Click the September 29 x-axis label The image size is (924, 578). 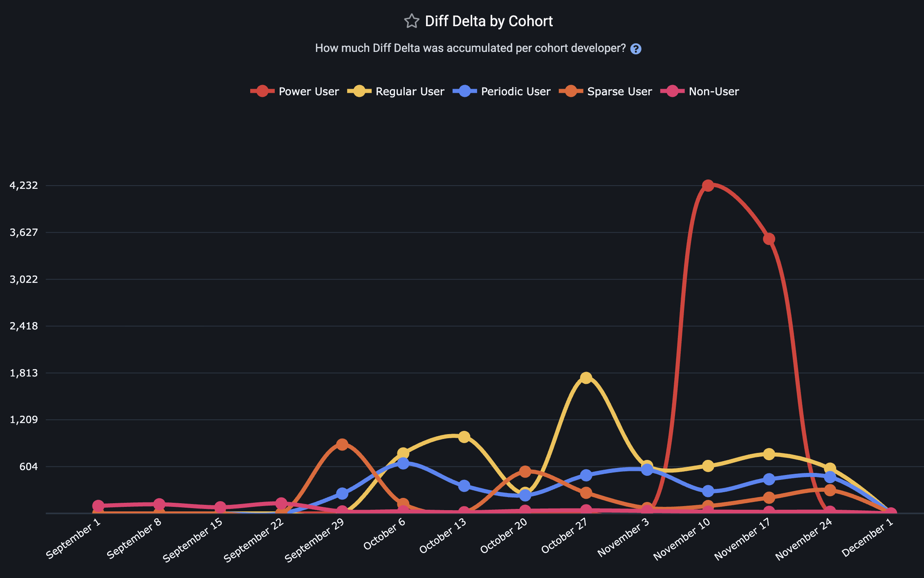point(314,540)
